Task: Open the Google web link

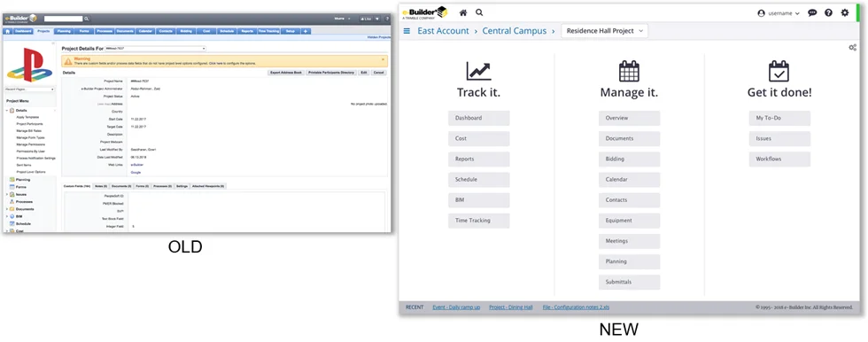Action: click(x=136, y=172)
